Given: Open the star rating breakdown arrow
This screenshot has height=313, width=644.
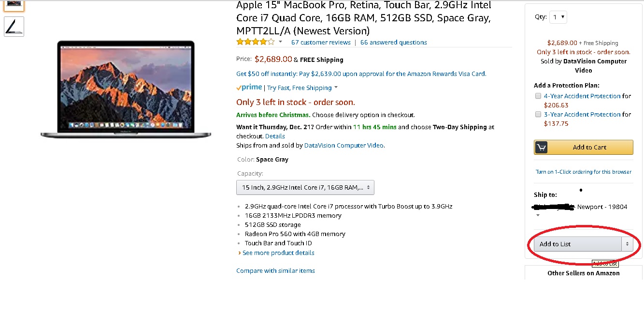Looking at the screenshot, I should click(280, 42).
